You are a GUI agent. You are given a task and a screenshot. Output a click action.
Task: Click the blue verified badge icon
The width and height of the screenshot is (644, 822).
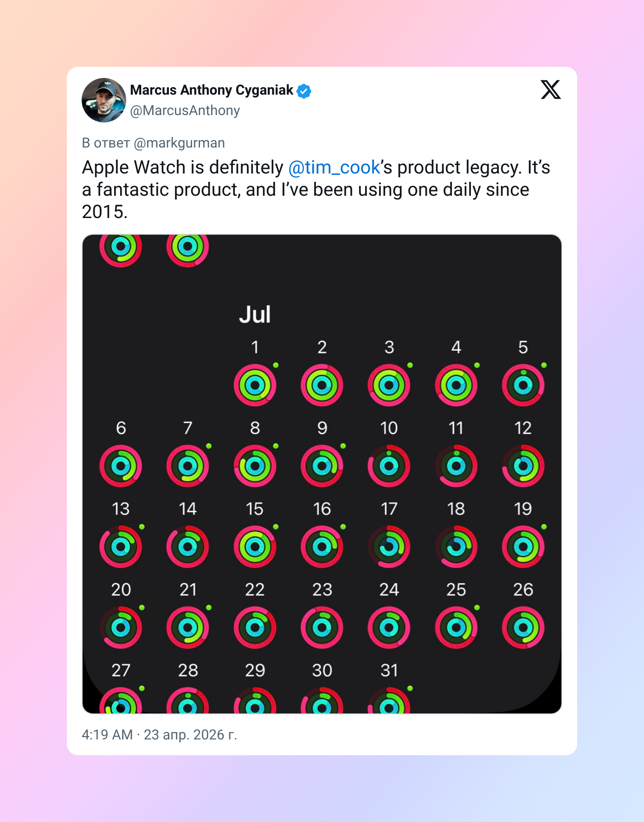pos(304,91)
